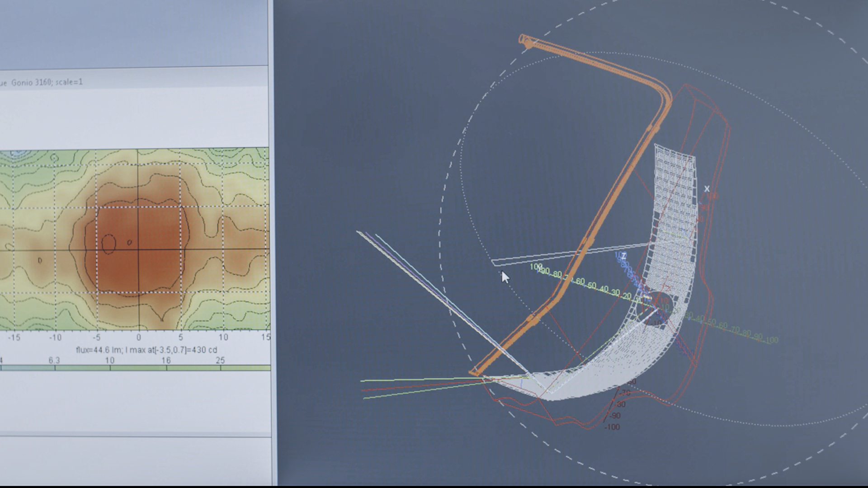Click the color scale bar near value 10

(110, 368)
